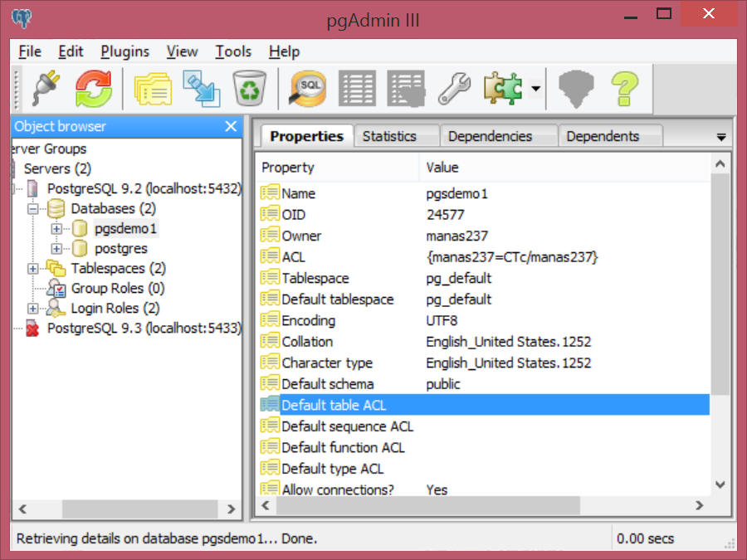Image resolution: width=747 pixels, height=560 pixels.
Task: Click the Group Roles icon
Action: pyautogui.click(x=56, y=289)
